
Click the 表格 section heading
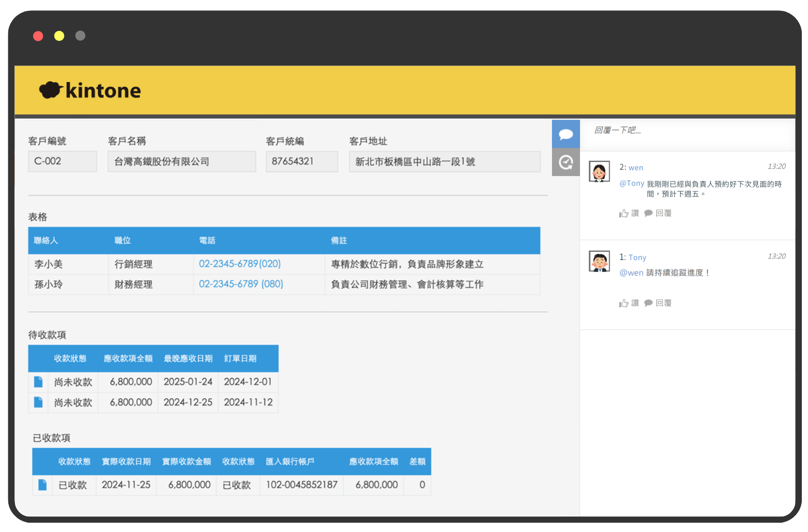(x=38, y=217)
